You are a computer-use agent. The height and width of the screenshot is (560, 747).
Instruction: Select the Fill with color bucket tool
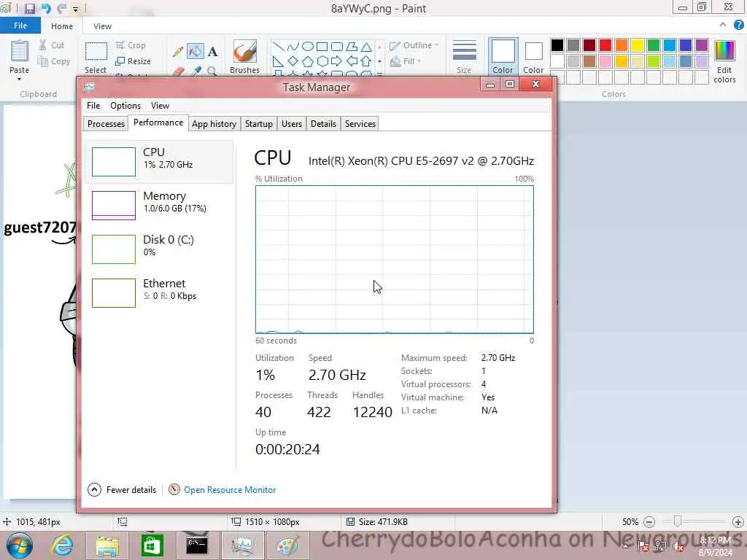click(x=196, y=51)
